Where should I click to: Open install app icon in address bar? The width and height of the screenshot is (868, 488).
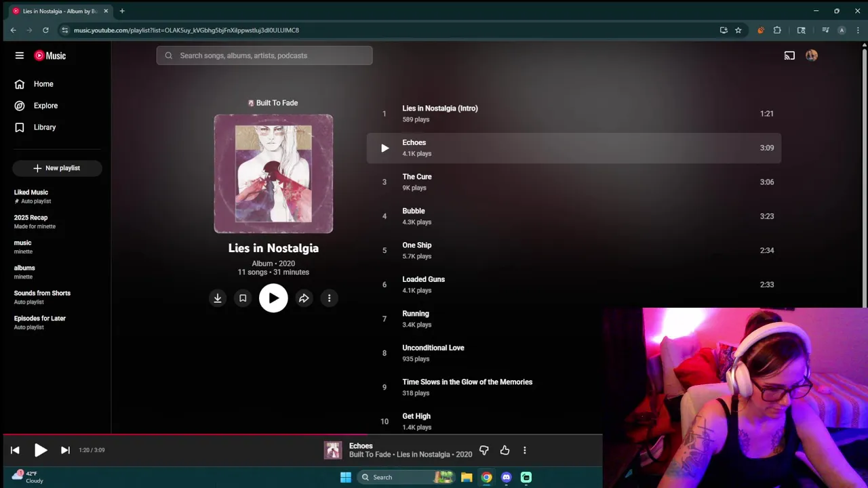coord(724,30)
